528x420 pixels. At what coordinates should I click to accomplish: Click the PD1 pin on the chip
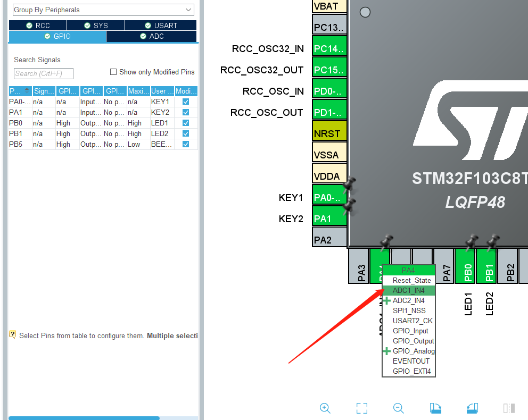click(x=329, y=109)
